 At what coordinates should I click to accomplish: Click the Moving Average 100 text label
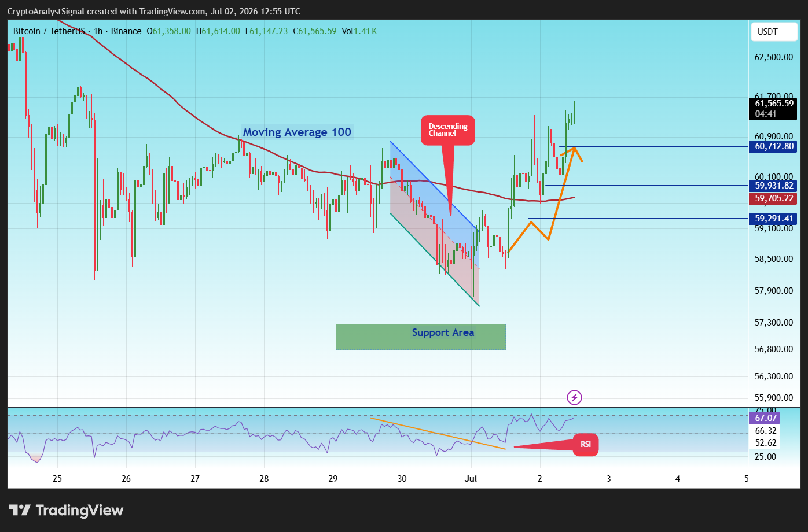(x=297, y=132)
